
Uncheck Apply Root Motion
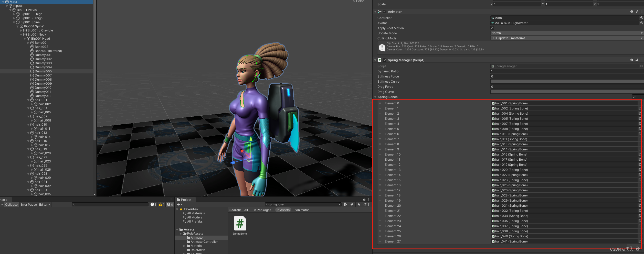click(x=492, y=28)
